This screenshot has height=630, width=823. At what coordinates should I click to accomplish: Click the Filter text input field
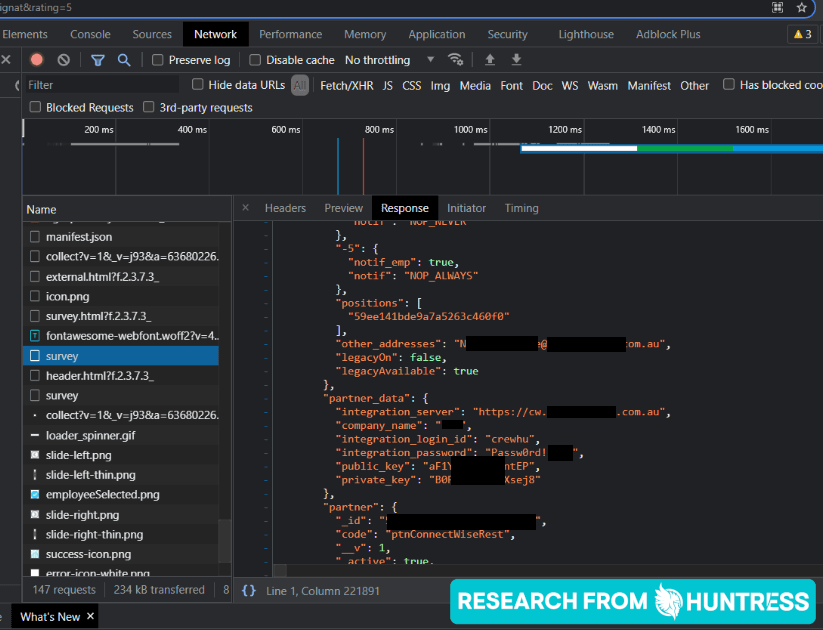[102, 85]
